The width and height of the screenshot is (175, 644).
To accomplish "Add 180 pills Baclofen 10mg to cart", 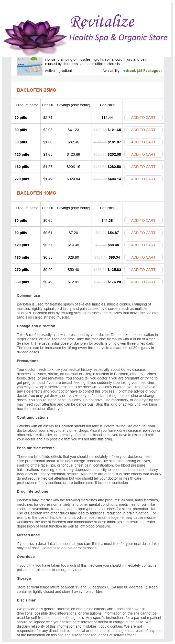I will (x=143, y=257).
